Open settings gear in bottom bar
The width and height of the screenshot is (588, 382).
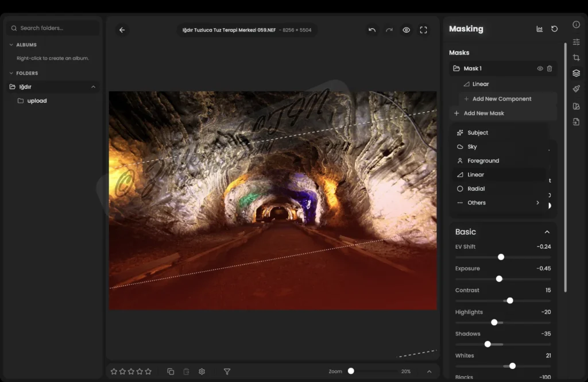202,372
